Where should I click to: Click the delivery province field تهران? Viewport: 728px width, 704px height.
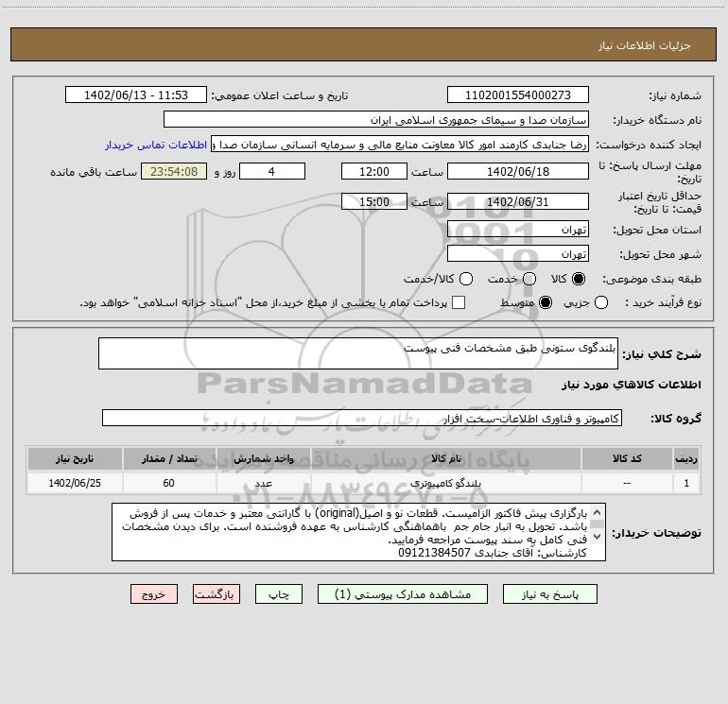click(x=518, y=229)
